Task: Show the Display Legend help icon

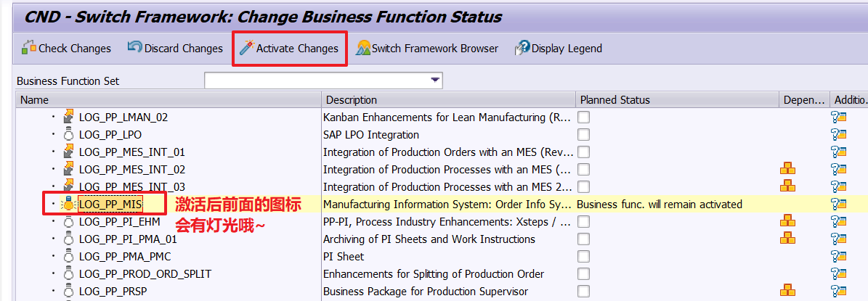Action: coord(522,48)
